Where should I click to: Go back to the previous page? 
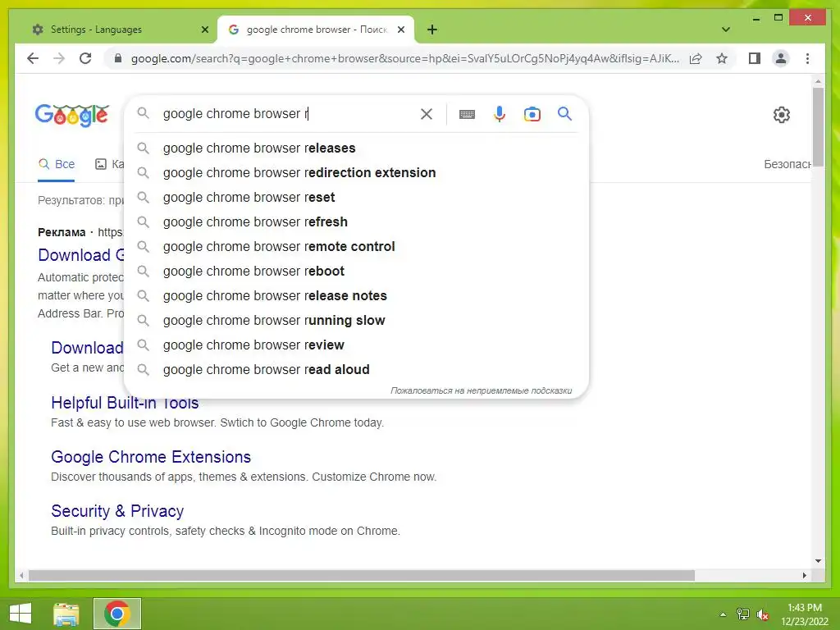point(33,58)
